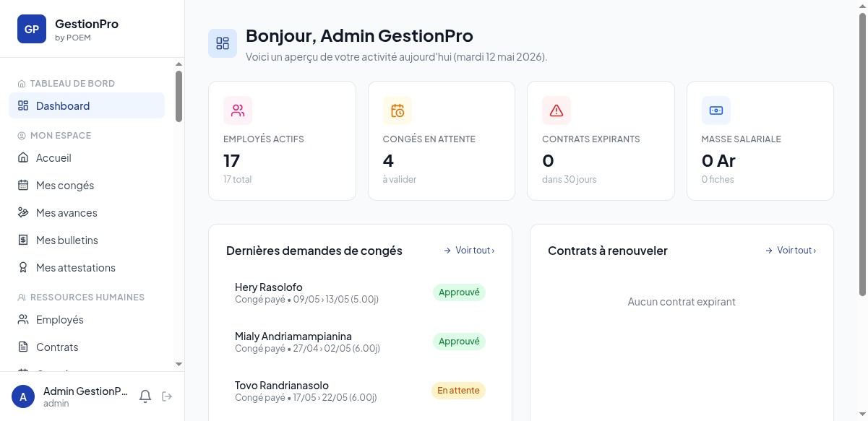Click the Aucun contrat expirant message

pyautogui.click(x=682, y=302)
